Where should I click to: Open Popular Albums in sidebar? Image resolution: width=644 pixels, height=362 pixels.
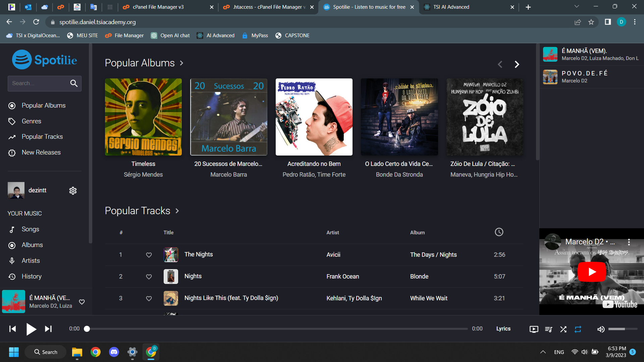[44, 106]
